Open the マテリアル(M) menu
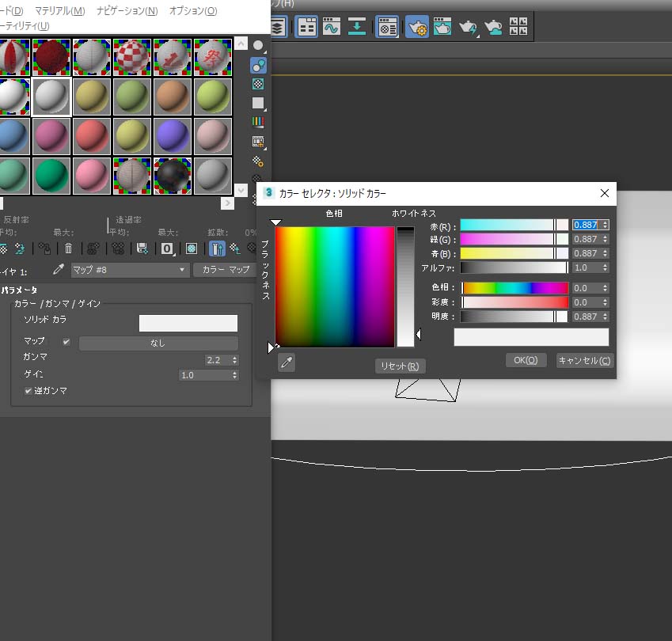Image resolution: width=672 pixels, height=641 pixels. 59,11
